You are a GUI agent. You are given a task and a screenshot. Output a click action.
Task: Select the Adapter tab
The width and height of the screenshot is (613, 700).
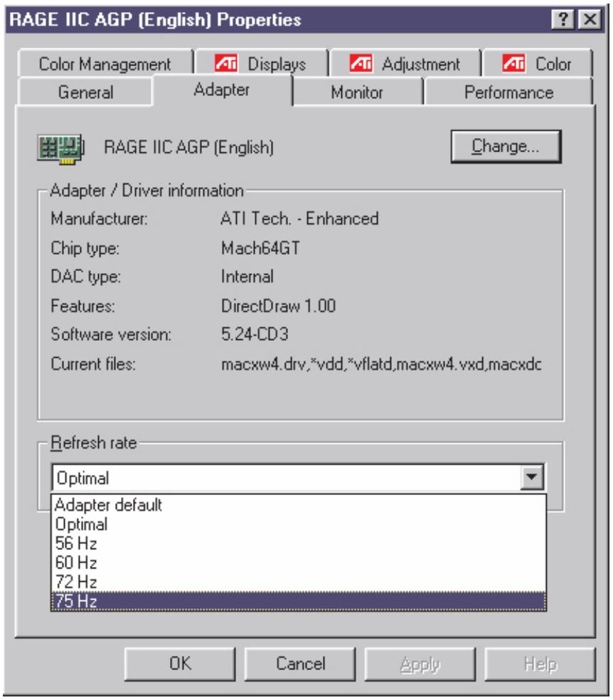pos(222,90)
